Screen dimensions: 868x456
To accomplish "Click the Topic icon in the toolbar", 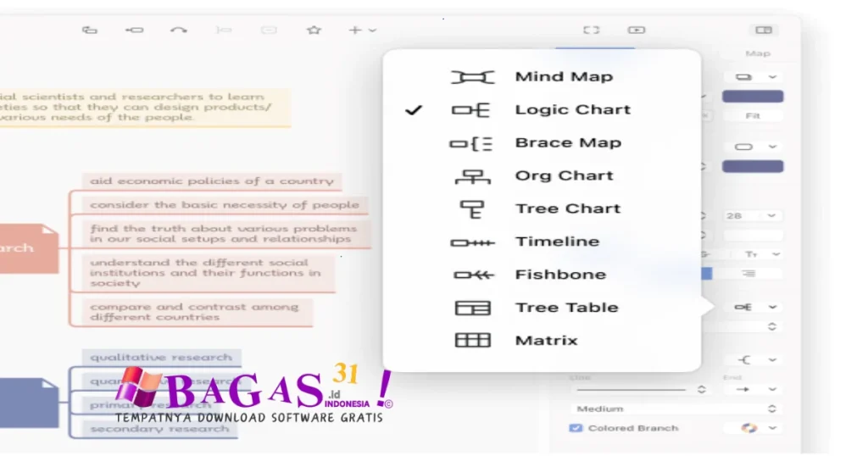I will pyautogui.click(x=90, y=30).
